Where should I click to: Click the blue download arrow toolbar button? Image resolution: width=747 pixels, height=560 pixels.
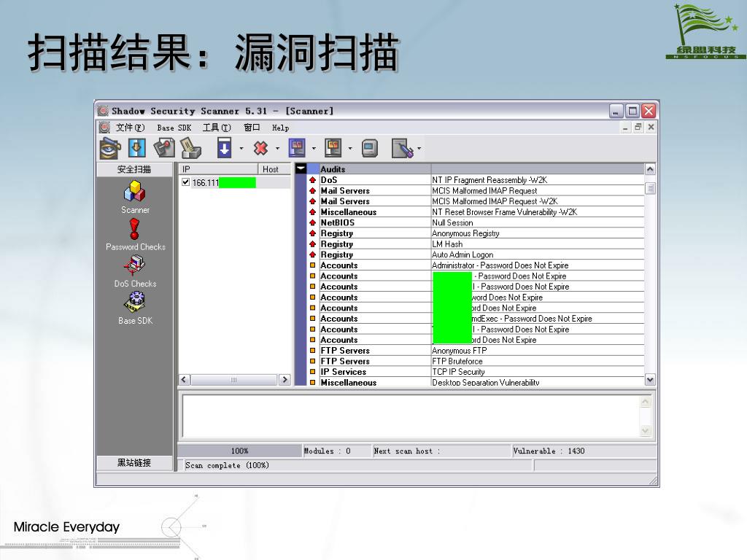click(x=224, y=148)
